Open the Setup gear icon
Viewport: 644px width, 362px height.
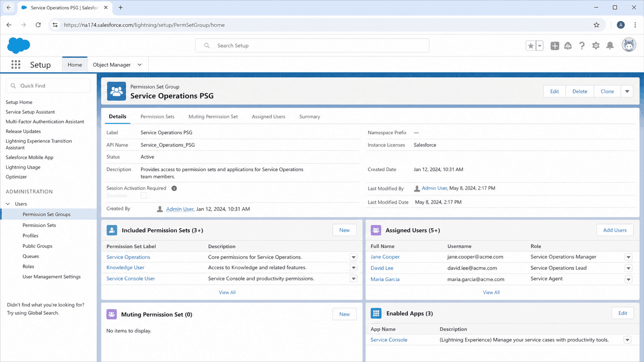[x=596, y=46]
